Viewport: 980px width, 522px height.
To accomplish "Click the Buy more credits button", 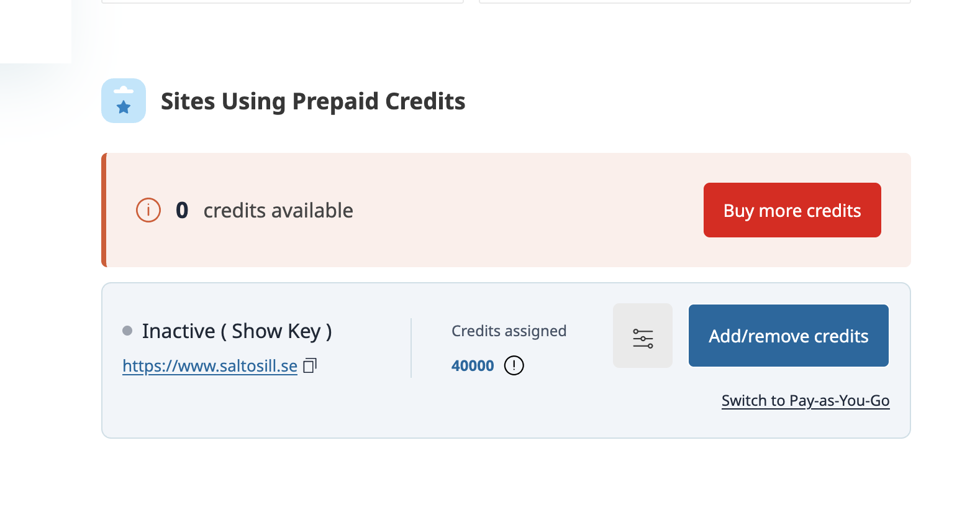I will click(792, 210).
